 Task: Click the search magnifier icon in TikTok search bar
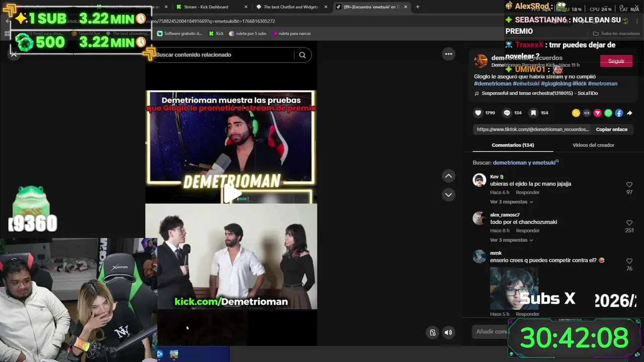click(302, 55)
